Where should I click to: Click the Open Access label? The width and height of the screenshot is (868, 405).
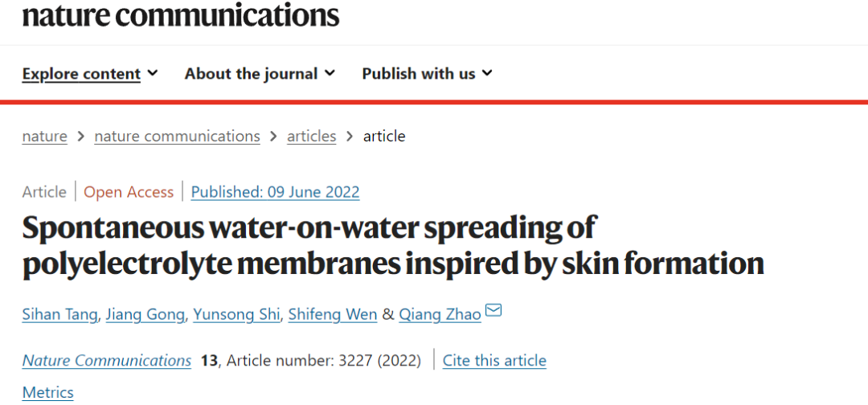click(x=129, y=192)
